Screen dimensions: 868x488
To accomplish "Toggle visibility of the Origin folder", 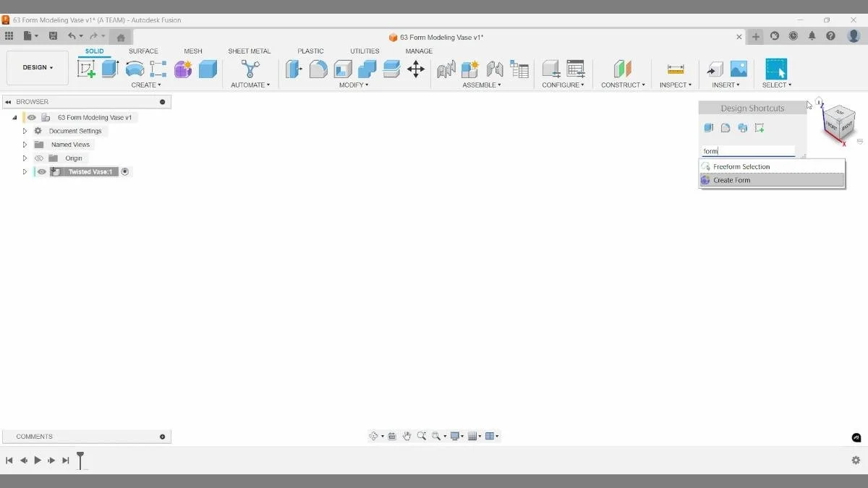I will (x=39, y=158).
